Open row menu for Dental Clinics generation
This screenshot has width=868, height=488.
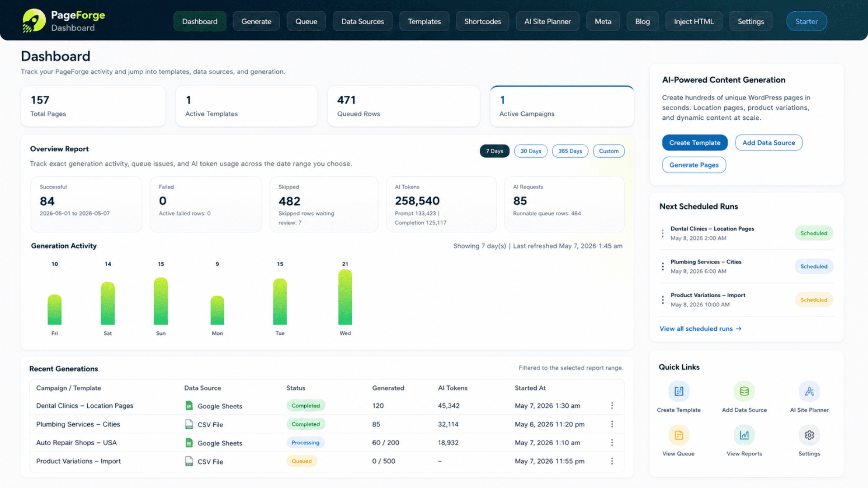click(x=612, y=406)
